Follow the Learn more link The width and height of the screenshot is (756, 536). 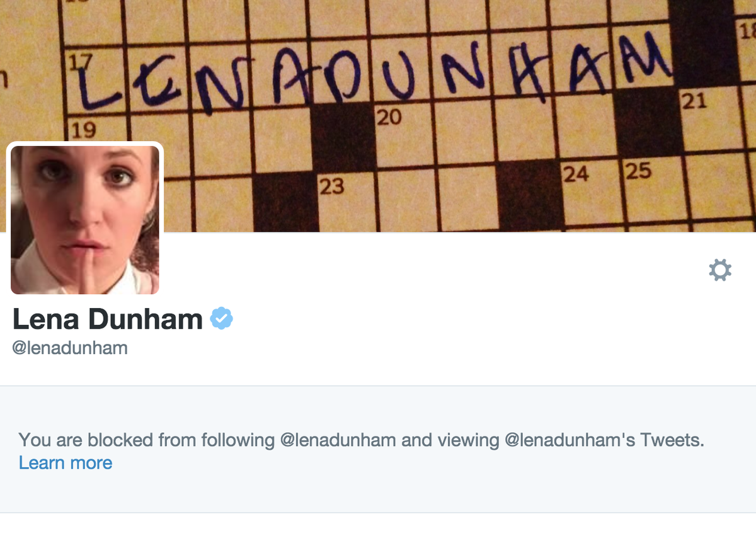[66, 463]
